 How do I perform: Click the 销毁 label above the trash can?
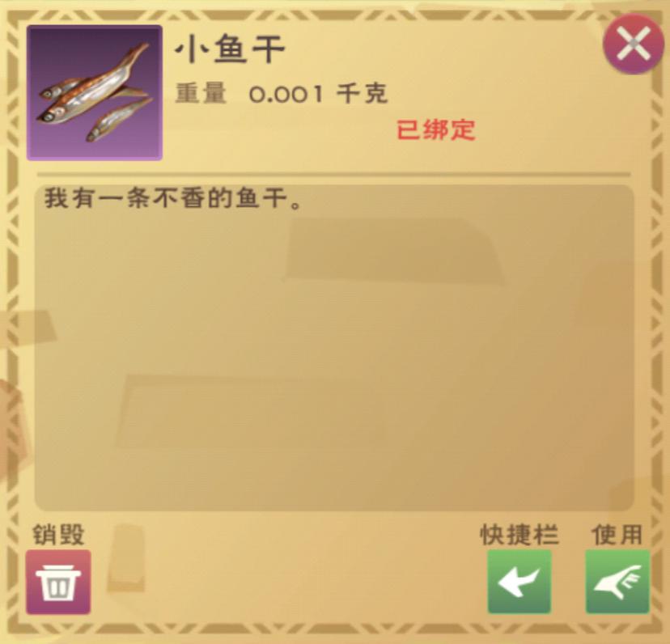click(58, 534)
